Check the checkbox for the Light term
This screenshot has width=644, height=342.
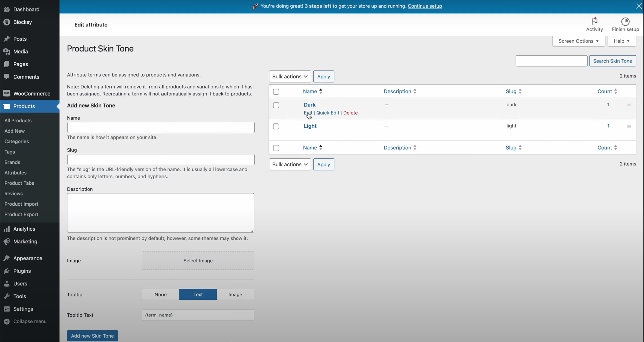point(276,127)
